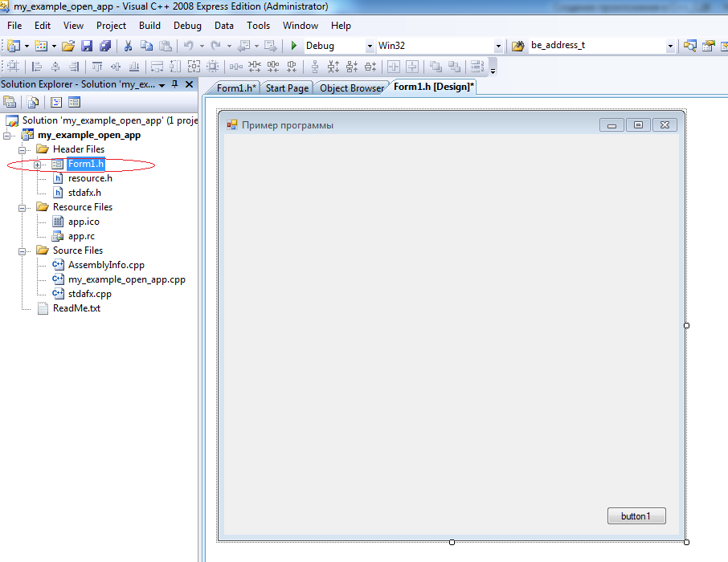Collapse the my_example_open_app project node

point(6,136)
